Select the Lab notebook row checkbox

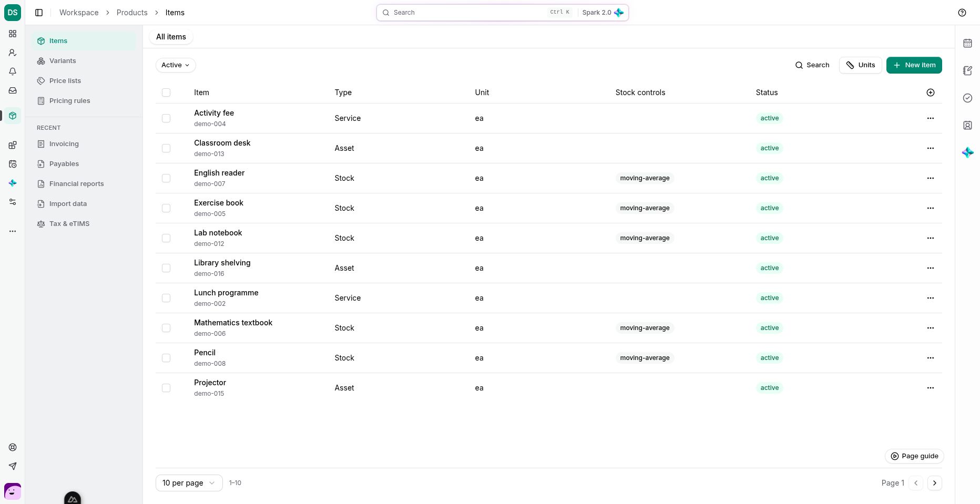[x=166, y=238]
